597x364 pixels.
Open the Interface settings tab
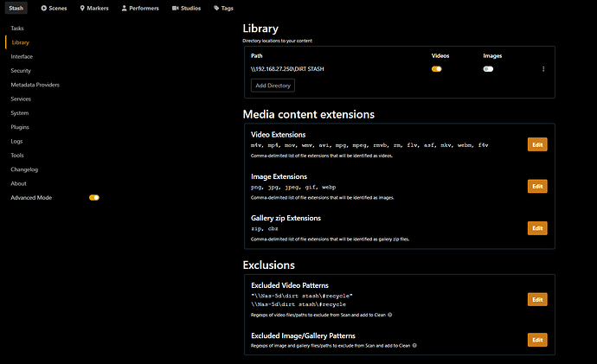tap(22, 56)
